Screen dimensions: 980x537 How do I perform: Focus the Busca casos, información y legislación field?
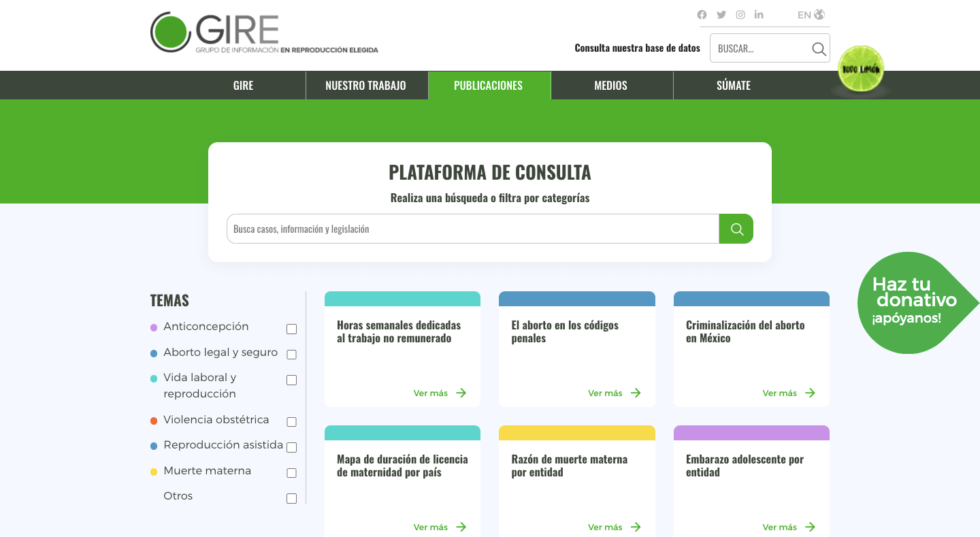[472, 229]
